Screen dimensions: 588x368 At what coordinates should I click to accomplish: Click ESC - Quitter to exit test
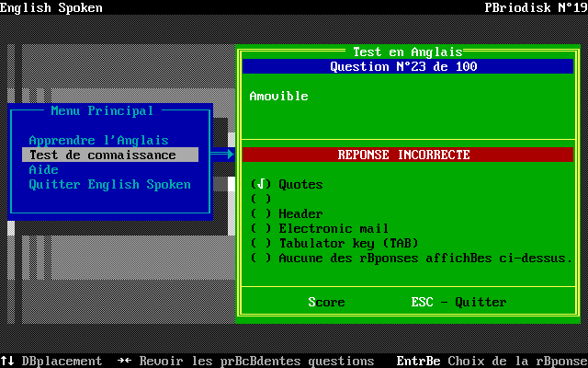point(458,302)
